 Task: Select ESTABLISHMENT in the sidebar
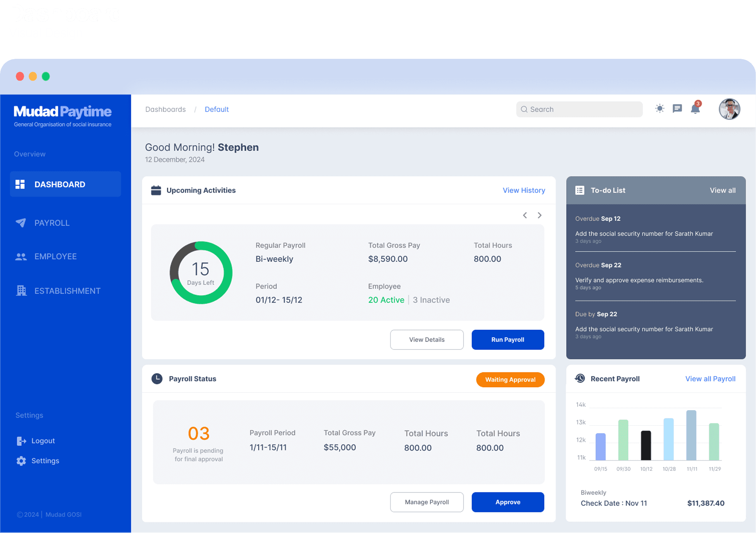tap(67, 291)
